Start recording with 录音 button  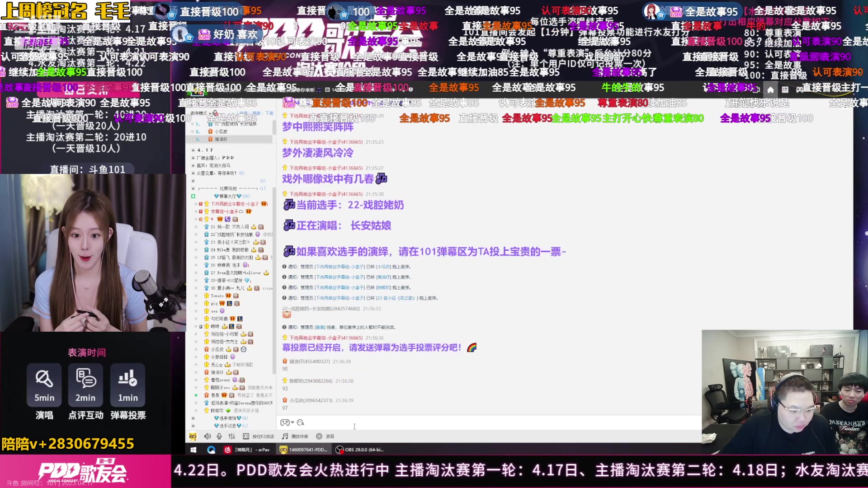click(x=325, y=436)
